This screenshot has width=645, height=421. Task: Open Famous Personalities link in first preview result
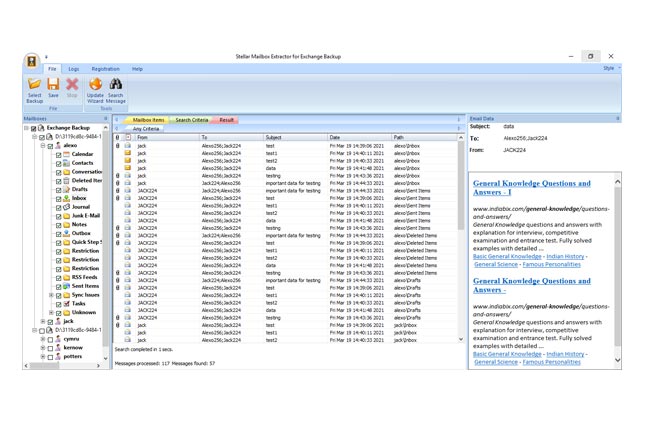pyautogui.click(x=551, y=264)
